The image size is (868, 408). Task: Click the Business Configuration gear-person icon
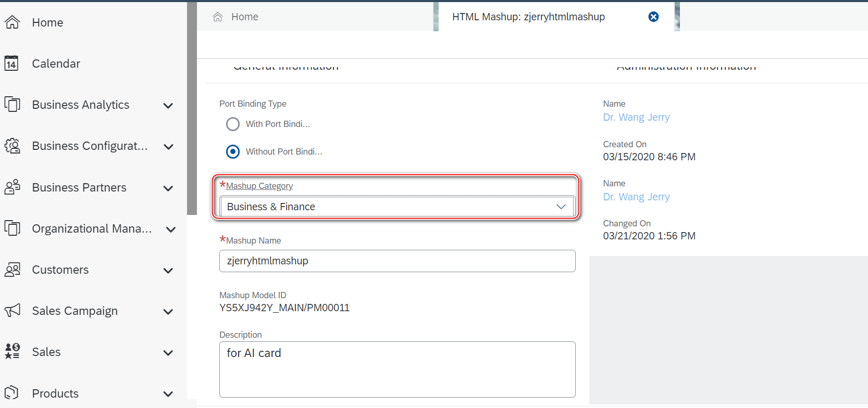(12, 146)
